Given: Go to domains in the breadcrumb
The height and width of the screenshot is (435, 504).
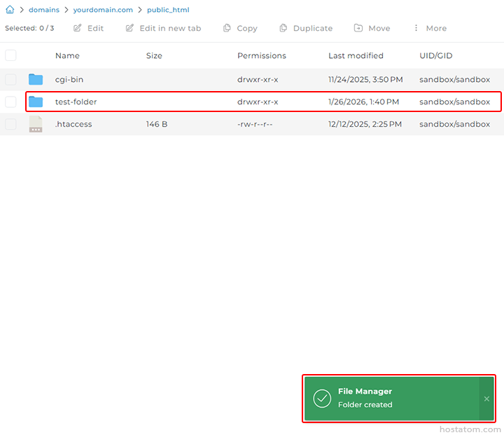Looking at the screenshot, I should [43, 10].
